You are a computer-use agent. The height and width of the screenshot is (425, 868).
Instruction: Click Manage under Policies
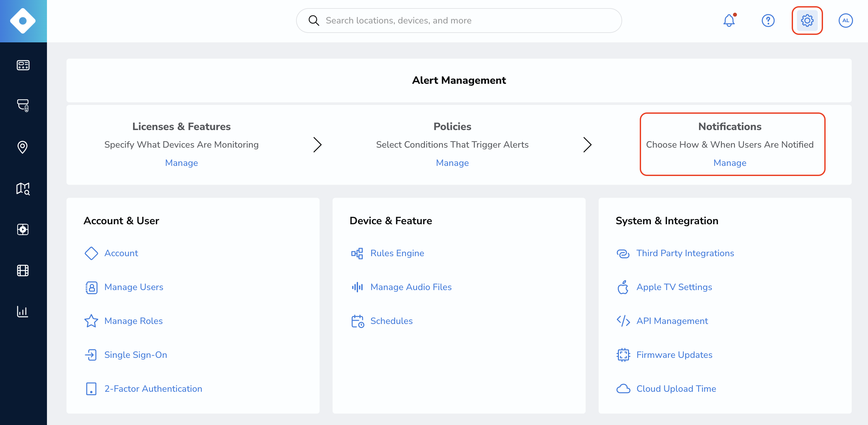point(452,163)
